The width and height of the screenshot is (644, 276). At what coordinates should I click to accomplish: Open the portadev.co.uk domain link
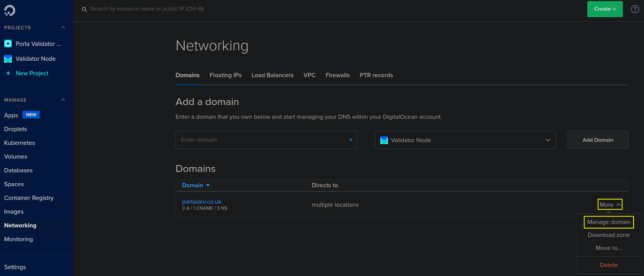202,202
